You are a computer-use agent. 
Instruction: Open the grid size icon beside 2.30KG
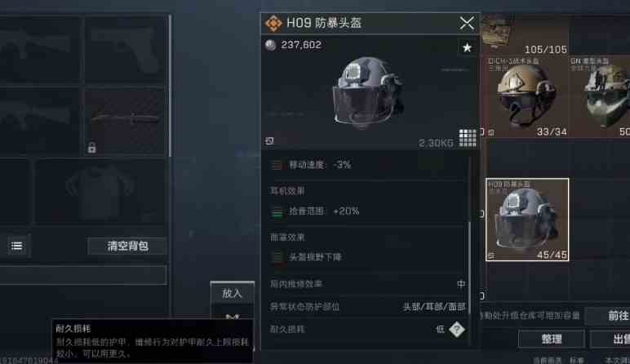468,138
